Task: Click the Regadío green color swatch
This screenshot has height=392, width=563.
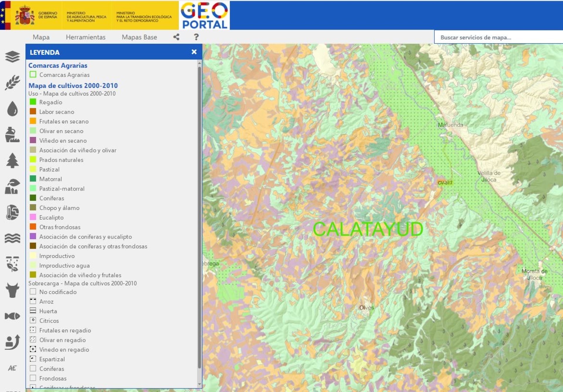Action: [x=33, y=102]
